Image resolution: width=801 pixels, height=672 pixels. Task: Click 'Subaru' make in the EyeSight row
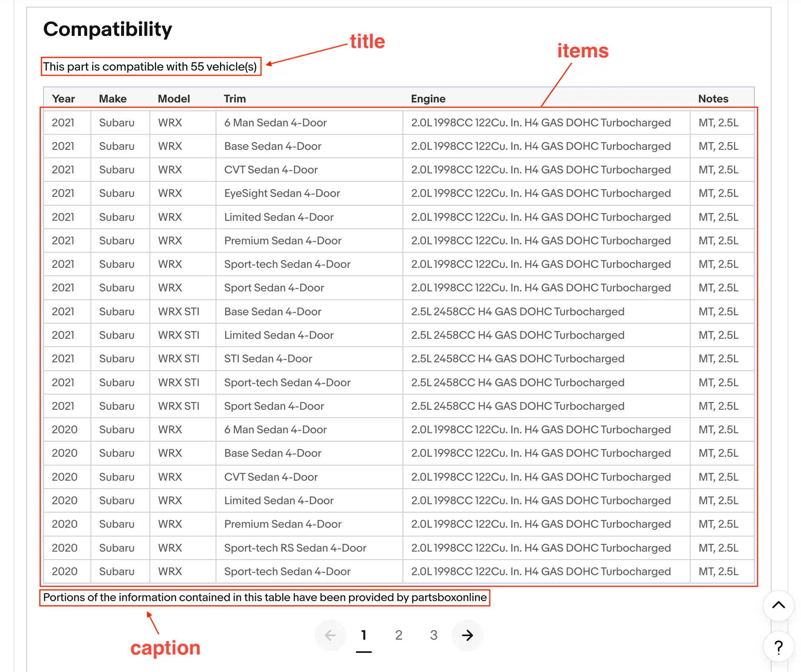click(x=120, y=193)
